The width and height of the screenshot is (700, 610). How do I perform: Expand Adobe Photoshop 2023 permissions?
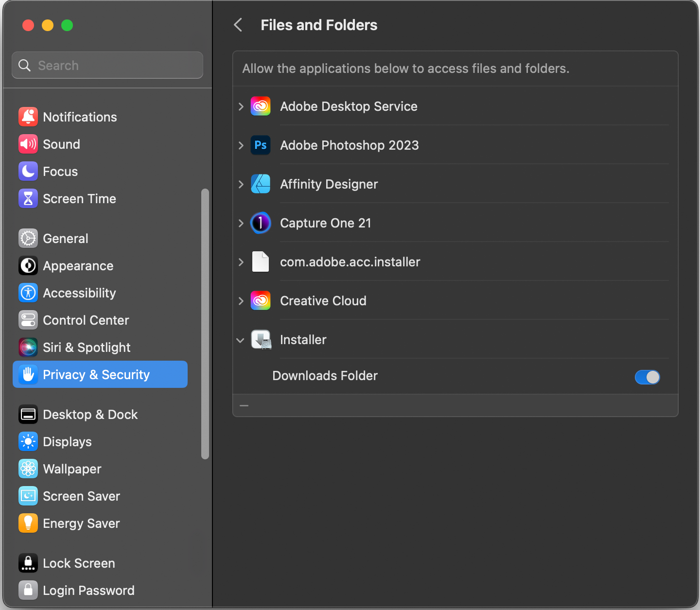(241, 145)
